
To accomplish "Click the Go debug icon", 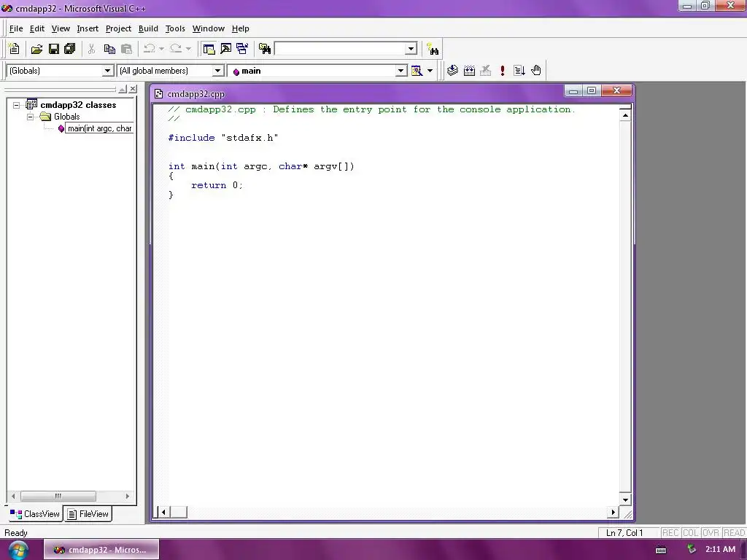I will (x=519, y=71).
